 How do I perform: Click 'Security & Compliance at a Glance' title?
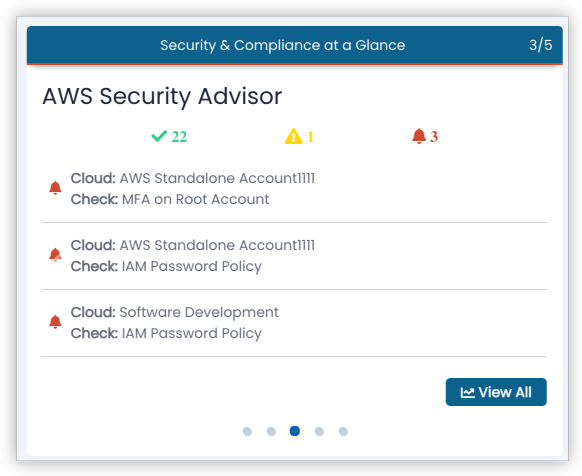(x=282, y=45)
